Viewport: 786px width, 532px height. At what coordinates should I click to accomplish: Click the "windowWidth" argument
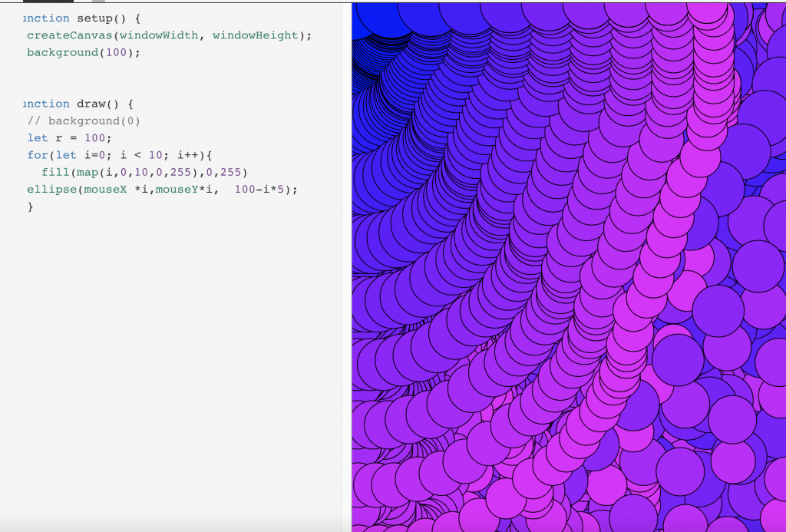coord(159,35)
